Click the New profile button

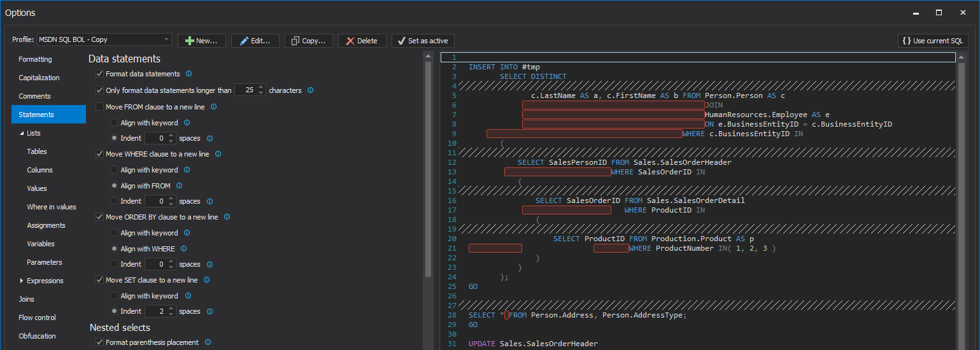click(202, 41)
